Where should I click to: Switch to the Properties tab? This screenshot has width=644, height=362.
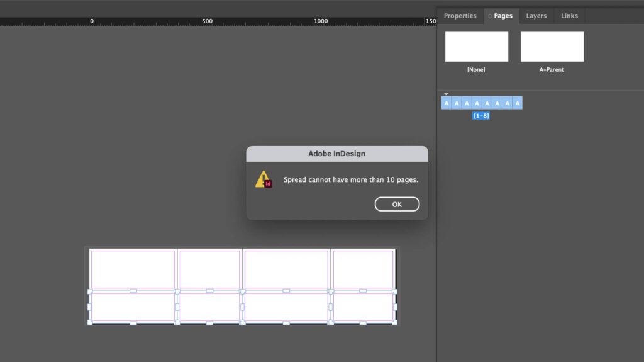click(460, 16)
